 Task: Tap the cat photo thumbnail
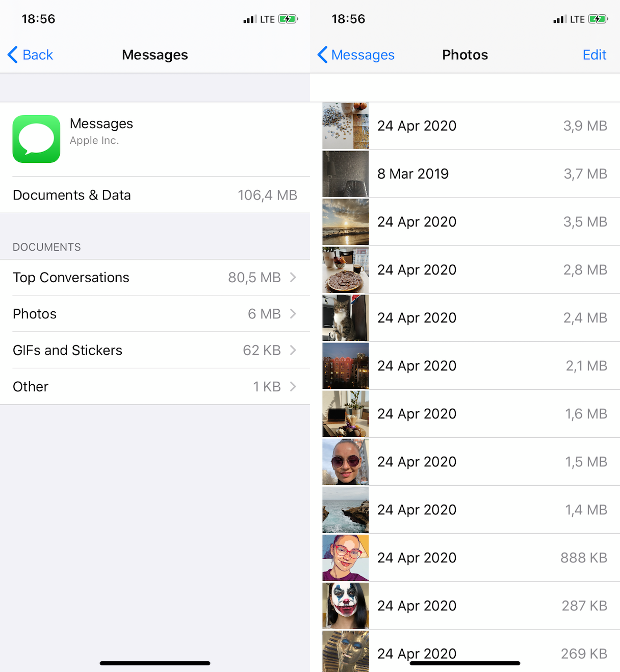(x=345, y=317)
